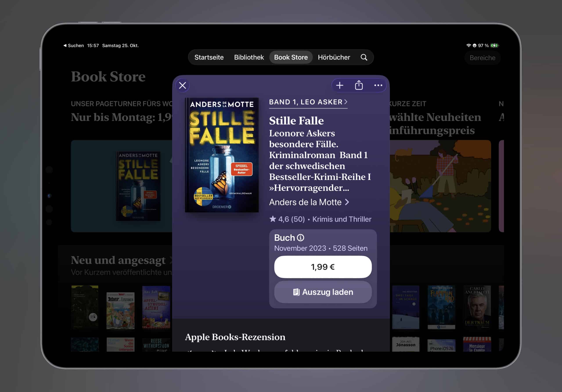Click the star rating 4,6 (50)
The width and height of the screenshot is (562, 392).
pos(287,219)
